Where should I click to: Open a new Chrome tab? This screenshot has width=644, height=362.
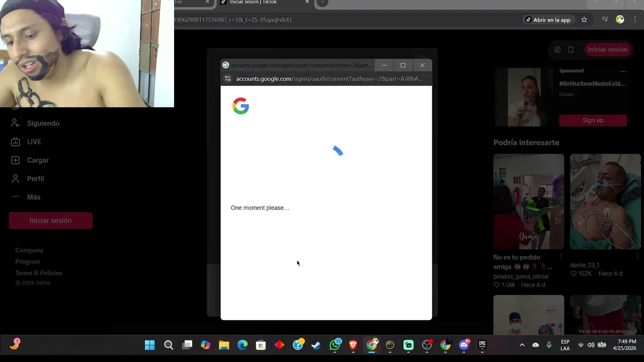[x=323, y=3]
